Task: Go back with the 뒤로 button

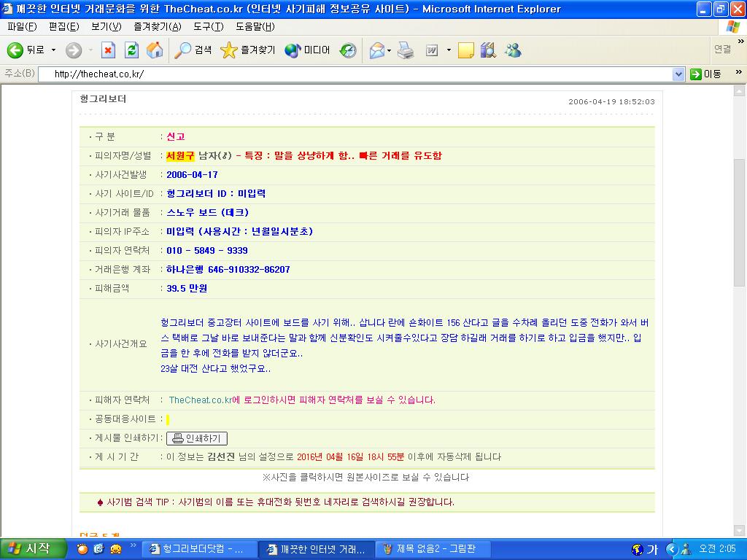Action: 26,50
